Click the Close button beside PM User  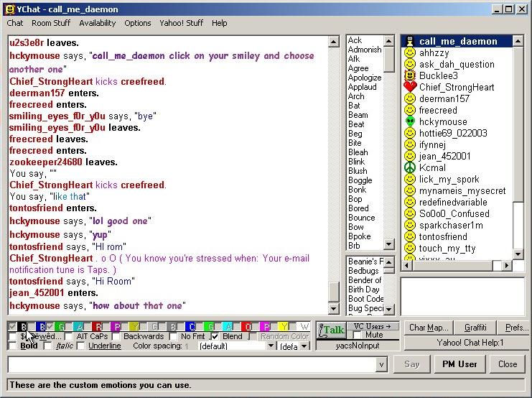(x=508, y=364)
